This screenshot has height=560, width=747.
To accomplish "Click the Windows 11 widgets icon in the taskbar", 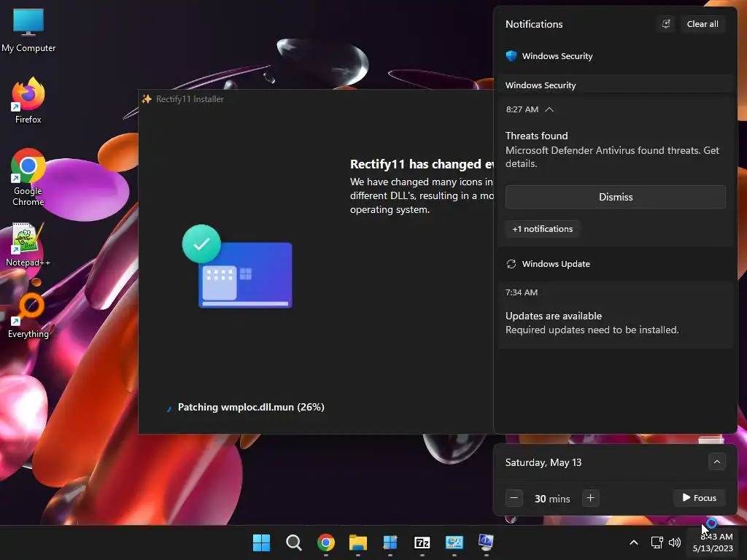I will click(x=390, y=542).
